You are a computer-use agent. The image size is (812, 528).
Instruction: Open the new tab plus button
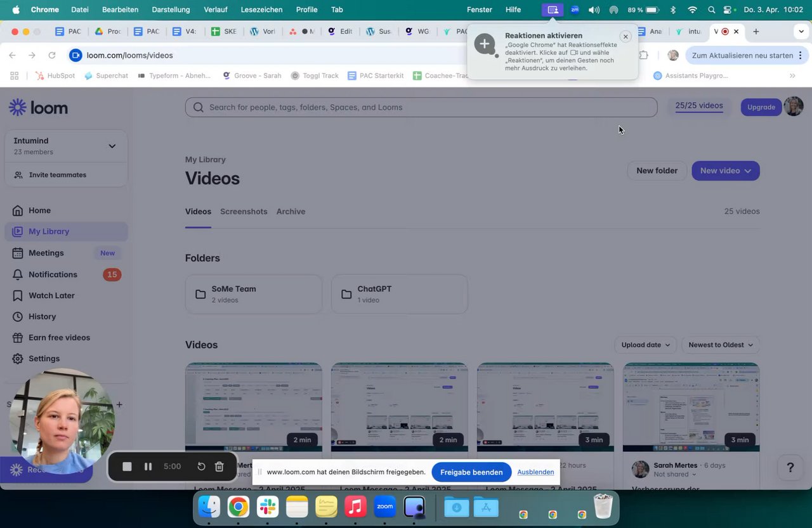(x=756, y=32)
